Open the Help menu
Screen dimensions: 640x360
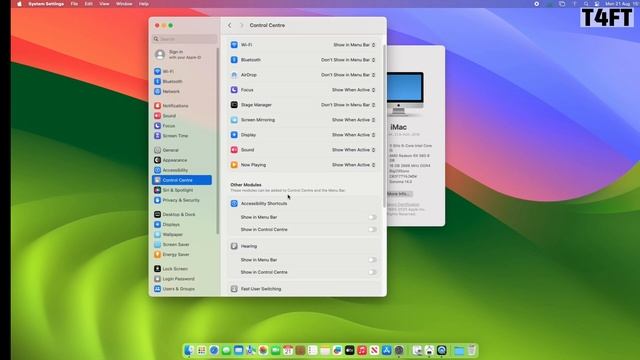[x=144, y=4]
